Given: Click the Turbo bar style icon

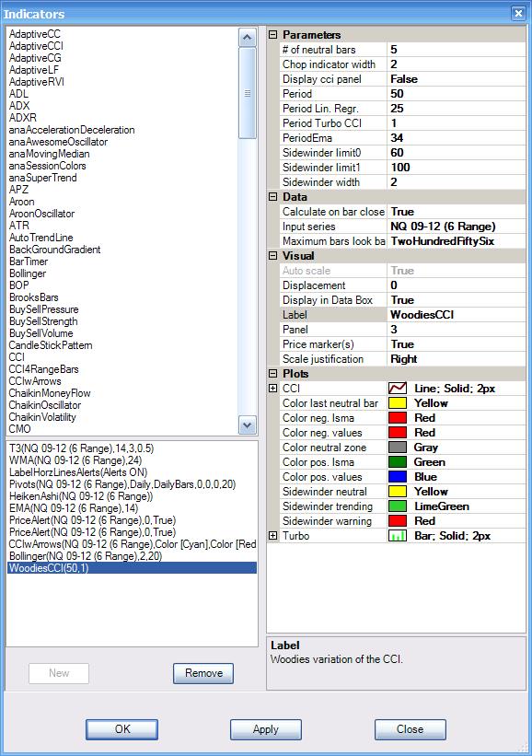Looking at the screenshot, I should (x=398, y=536).
